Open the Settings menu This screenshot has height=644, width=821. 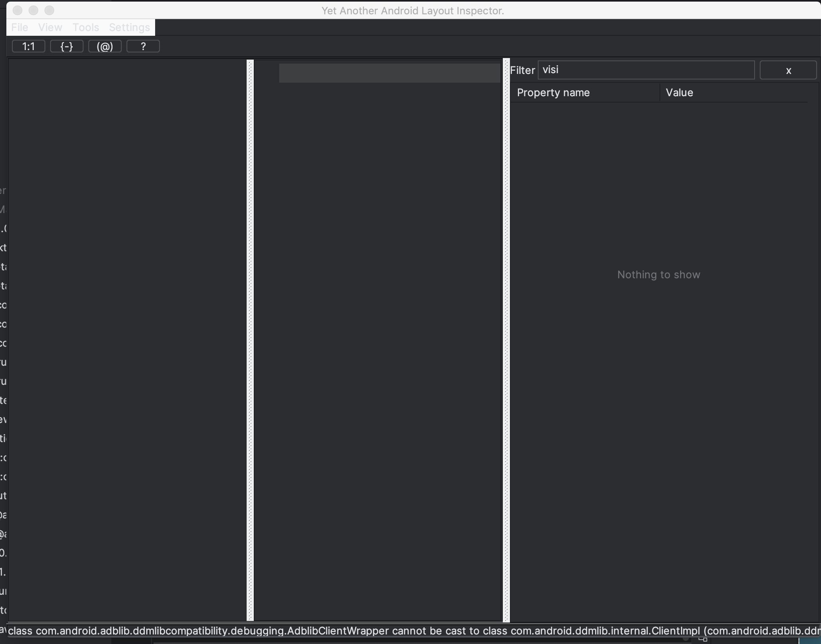pyautogui.click(x=129, y=27)
